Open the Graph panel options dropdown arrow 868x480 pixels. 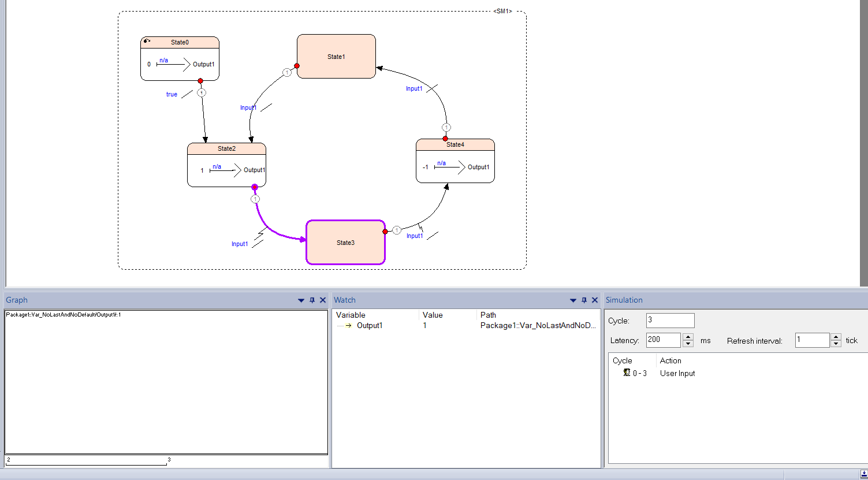pos(301,300)
